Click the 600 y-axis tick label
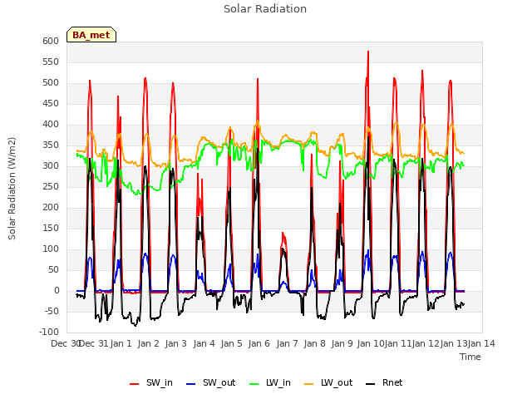This screenshot has height=399, width=532. (x=51, y=41)
